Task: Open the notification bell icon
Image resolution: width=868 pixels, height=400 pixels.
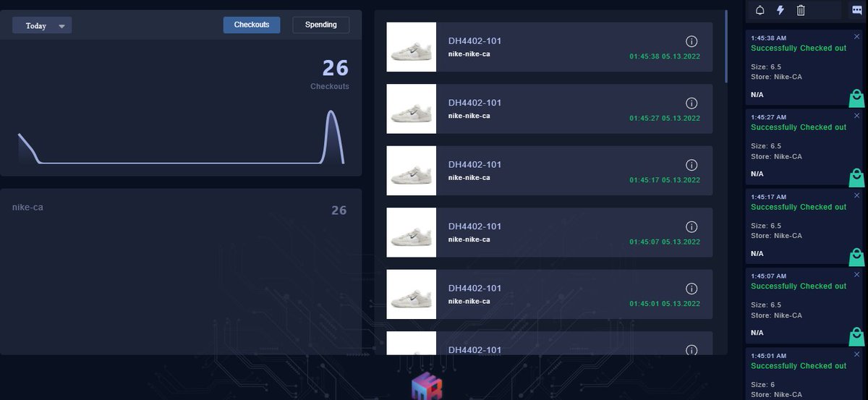Action: [760, 10]
